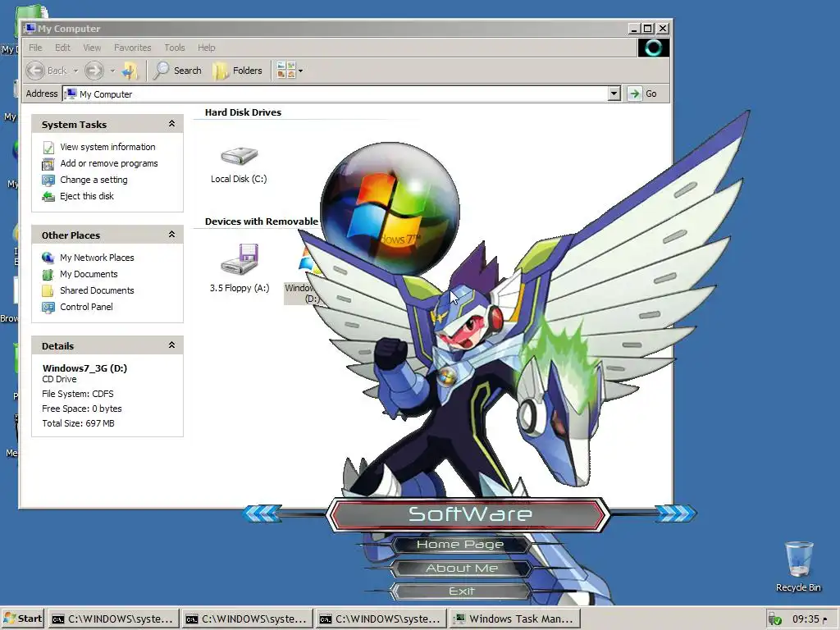
Task: Click the Forward arrow toolbar button
Action: point(94,71)
